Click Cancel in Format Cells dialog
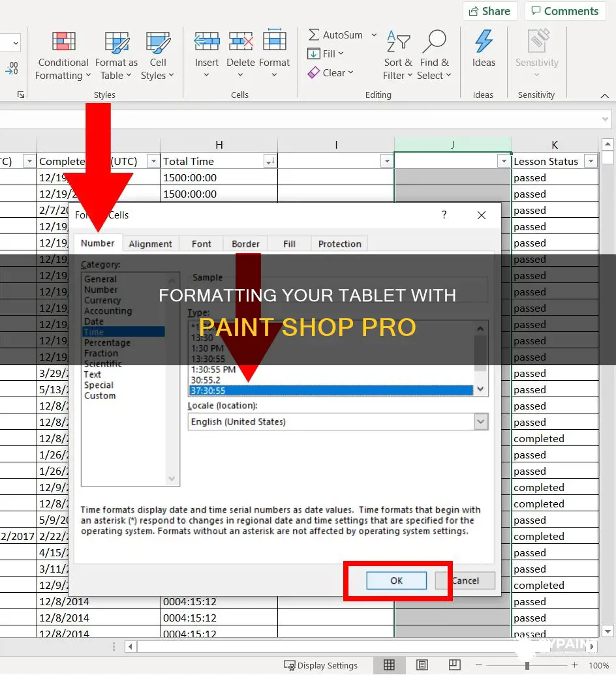This screenshot has height=675, width=616. pos(465,580)
